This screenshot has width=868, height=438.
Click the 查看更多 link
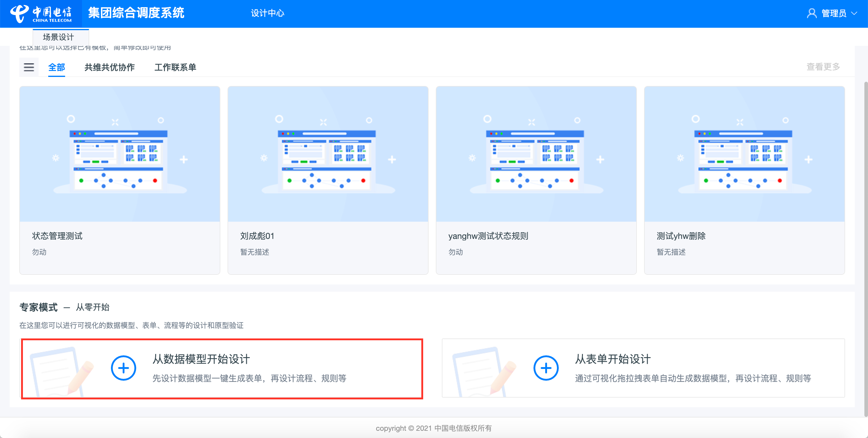pyautogui.click(x=822, y=67)
